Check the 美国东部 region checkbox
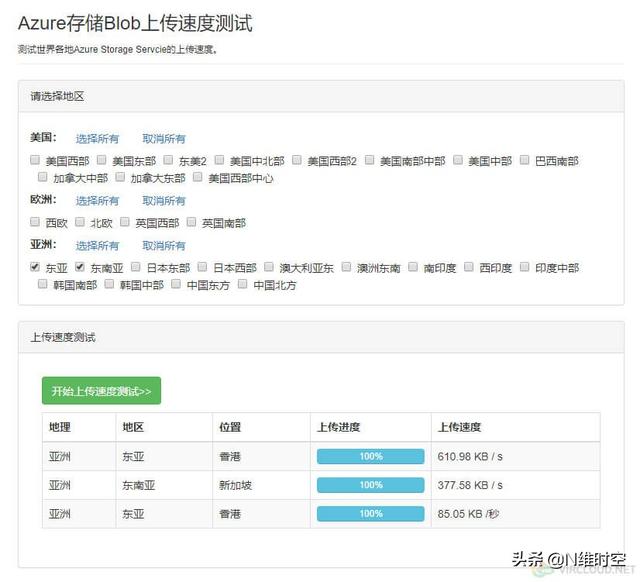The width and height of the screenshot is (640, 582). point(102,160)
